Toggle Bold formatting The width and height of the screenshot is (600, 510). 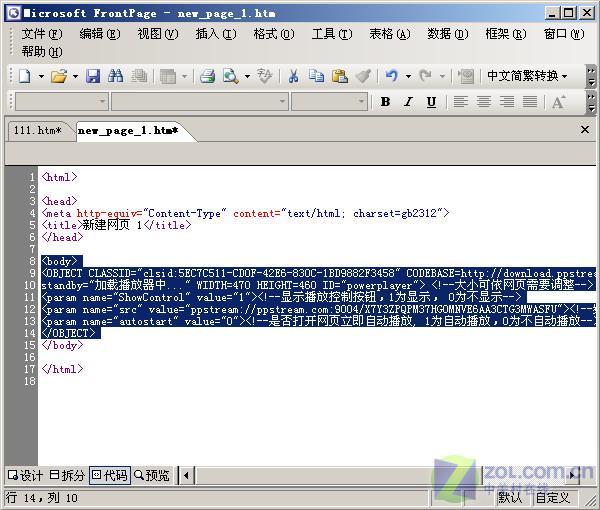point(385,101)
